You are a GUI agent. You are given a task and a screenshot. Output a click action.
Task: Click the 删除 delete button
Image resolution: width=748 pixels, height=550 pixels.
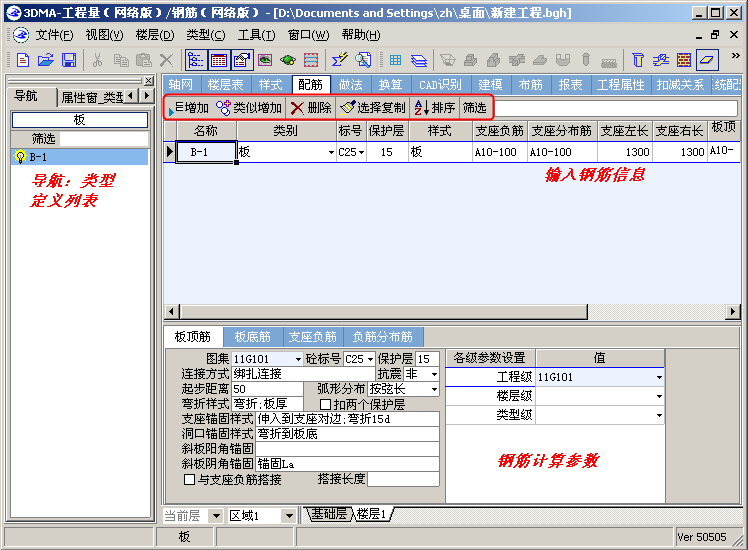(x=311, y=108)
